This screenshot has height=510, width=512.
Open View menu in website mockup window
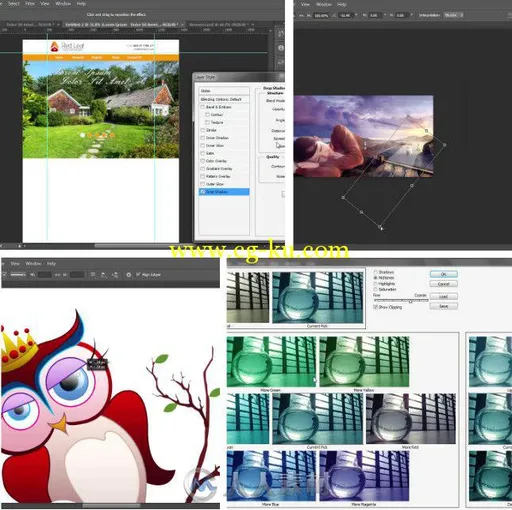(x=45, y=4)
